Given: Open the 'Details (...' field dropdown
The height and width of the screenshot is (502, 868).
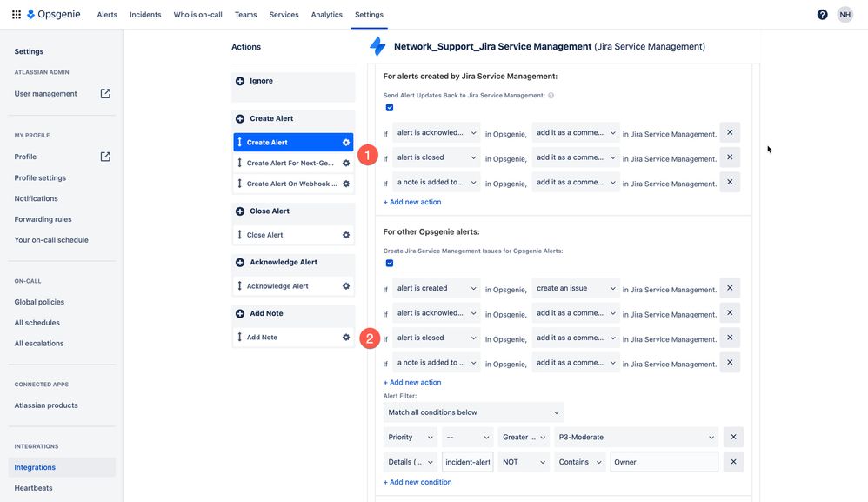Looking at the screenshot, I should pos(411,462).
